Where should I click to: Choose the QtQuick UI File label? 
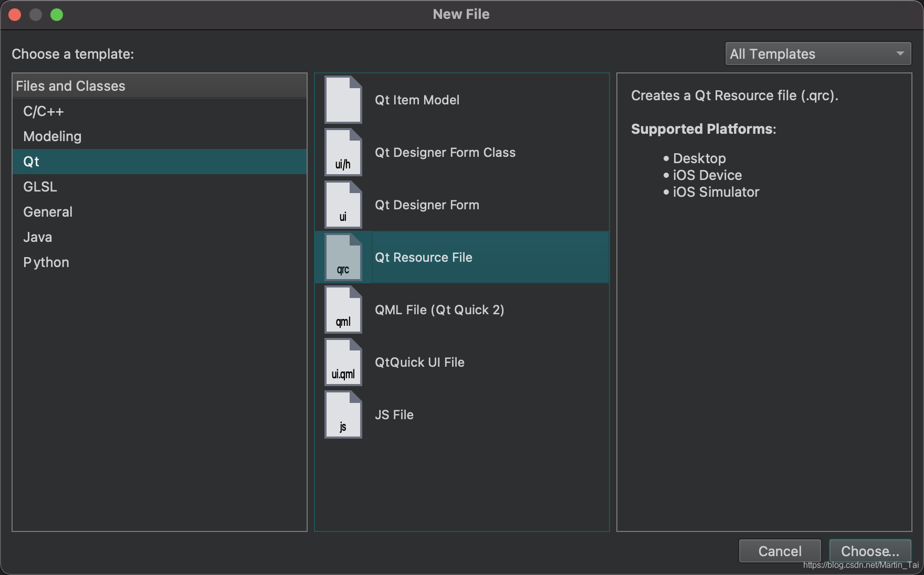[419, 362]
